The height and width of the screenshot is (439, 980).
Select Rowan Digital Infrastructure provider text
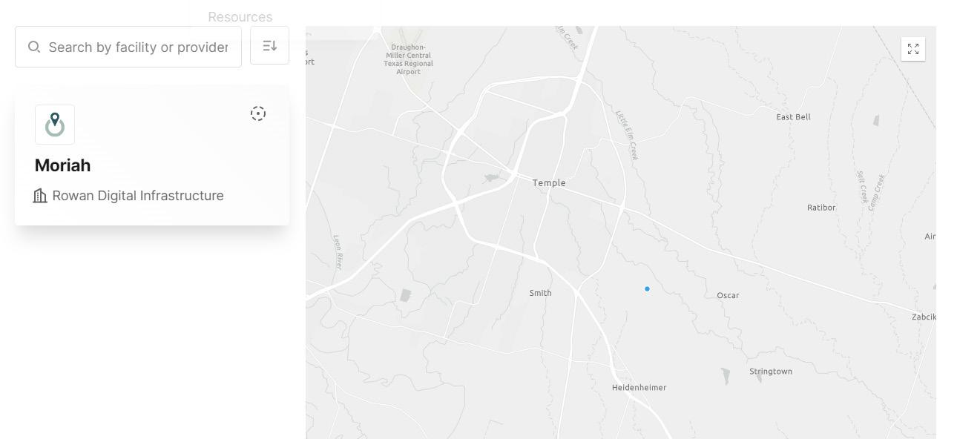(x=138, y=196)
